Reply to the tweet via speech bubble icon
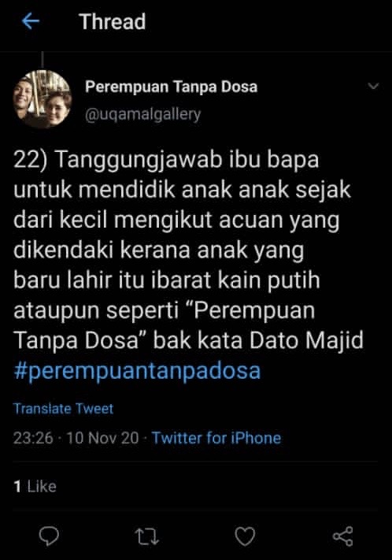The width and height of the screenshot is (392, 560). 49,536
